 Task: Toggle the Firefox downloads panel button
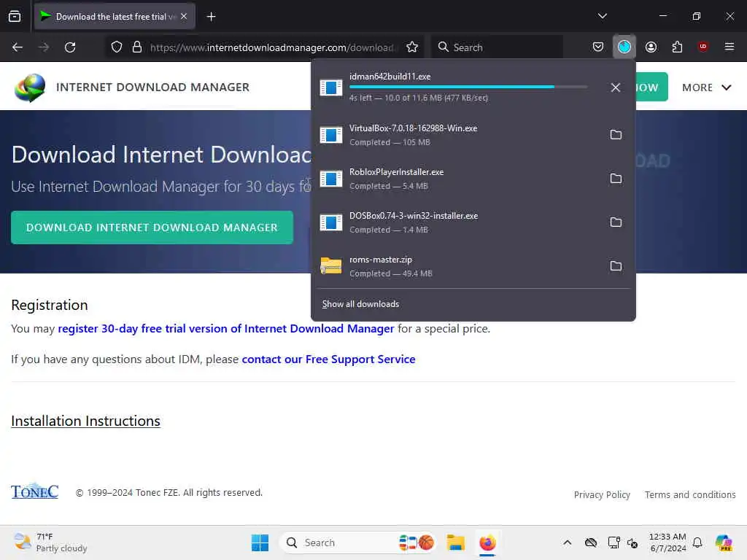[x=624, y=47]
